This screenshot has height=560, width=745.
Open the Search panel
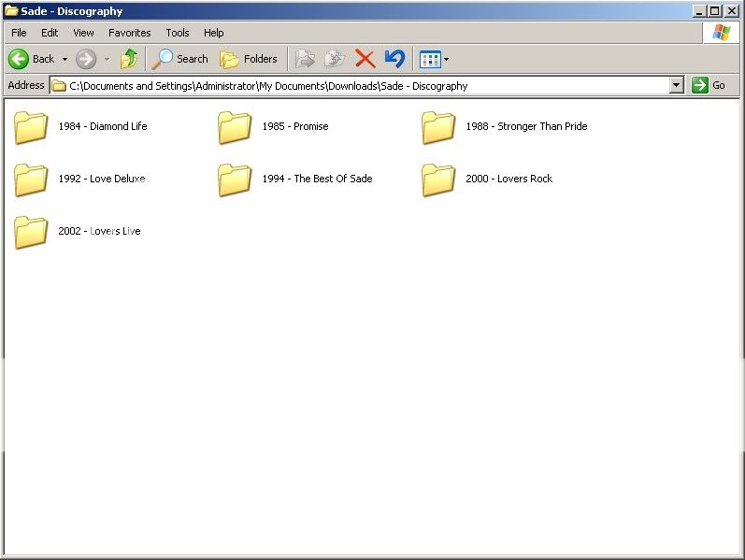click(180, 59)
